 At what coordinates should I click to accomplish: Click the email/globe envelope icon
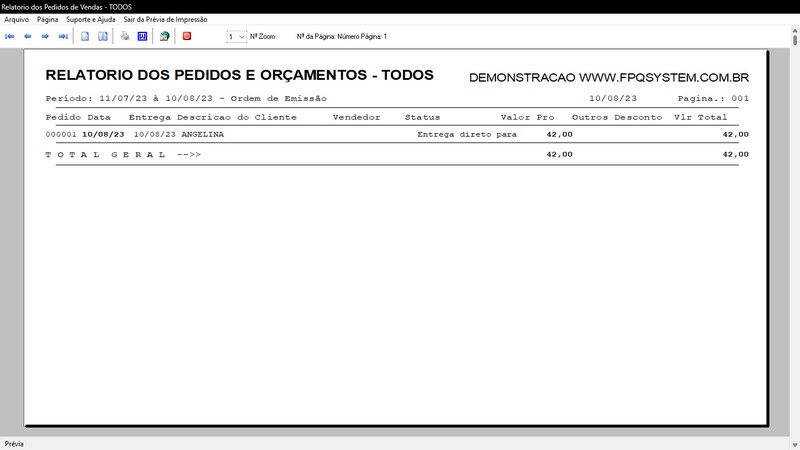pos(164,36)
